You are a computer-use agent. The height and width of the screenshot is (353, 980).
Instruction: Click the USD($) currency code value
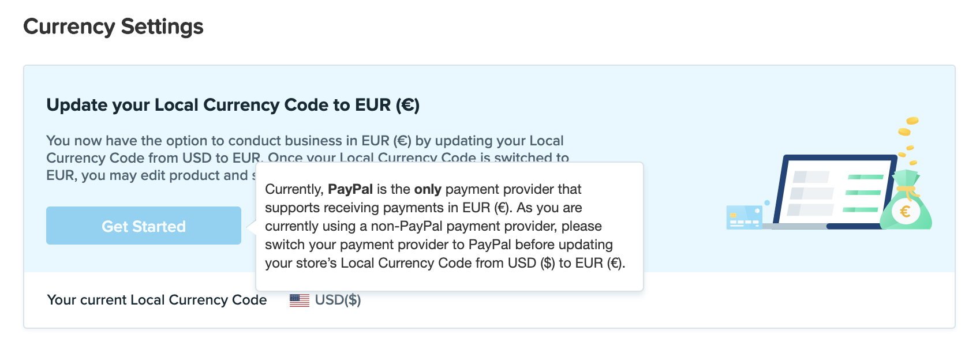click(338, 300)
